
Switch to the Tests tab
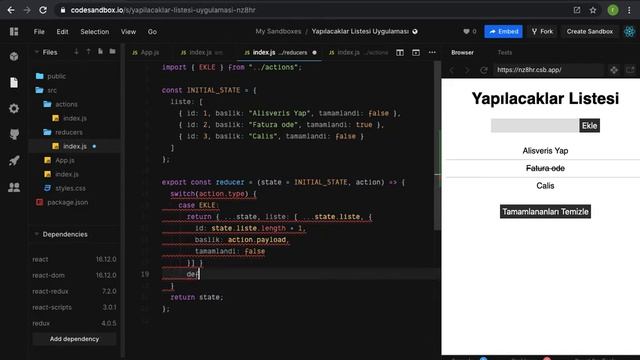click(505, 53)
